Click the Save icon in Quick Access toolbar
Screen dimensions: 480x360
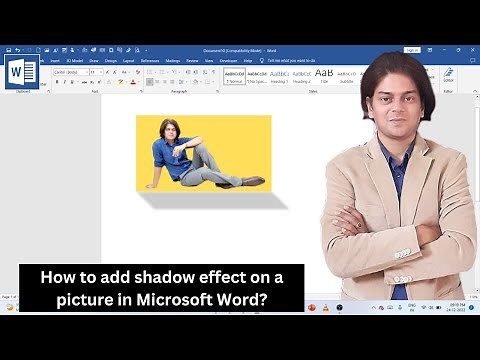pos(9,50)
